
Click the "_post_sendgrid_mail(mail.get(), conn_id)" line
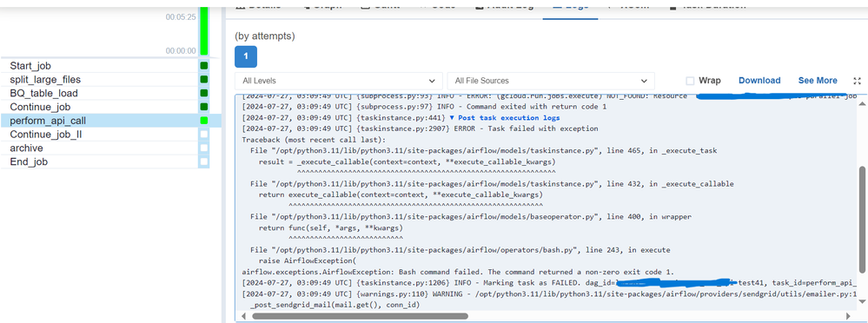[x=335, y=305]
